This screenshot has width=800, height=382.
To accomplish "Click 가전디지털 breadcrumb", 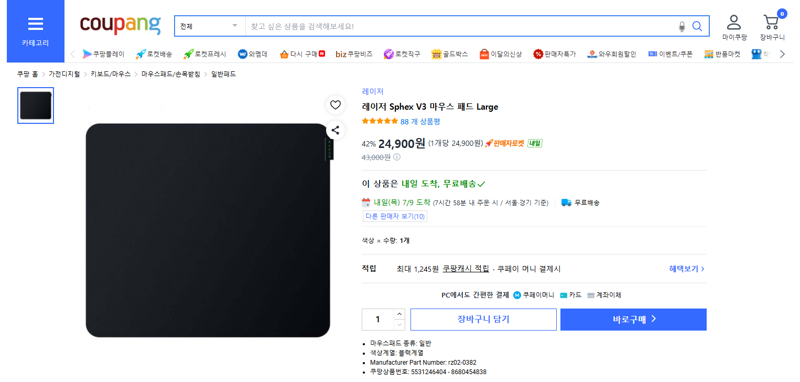I will (x=64, y=74).
